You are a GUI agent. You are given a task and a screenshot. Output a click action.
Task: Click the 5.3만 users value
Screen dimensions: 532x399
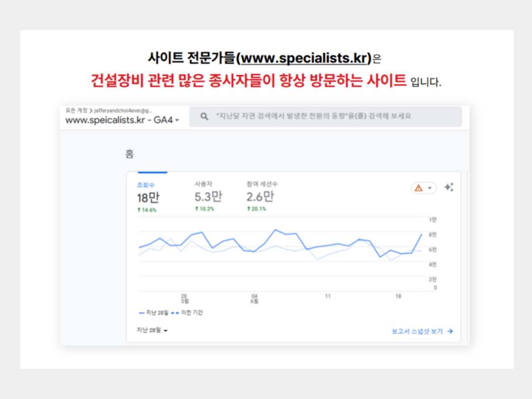click(208, 197)
